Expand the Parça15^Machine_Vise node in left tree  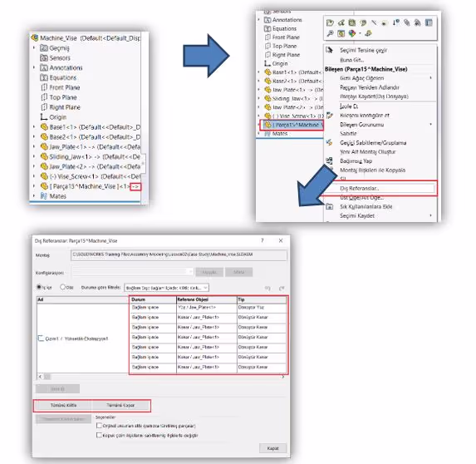point(34,186)
